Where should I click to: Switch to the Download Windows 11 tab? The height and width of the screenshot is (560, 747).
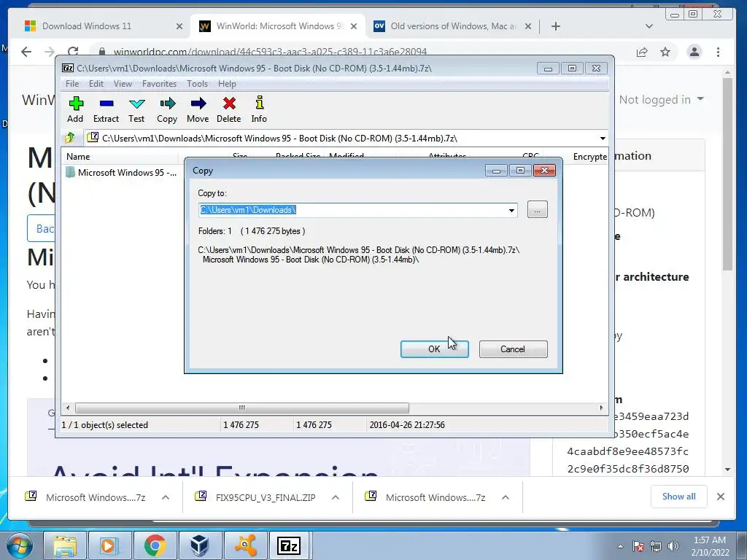(x=87, y=26)
